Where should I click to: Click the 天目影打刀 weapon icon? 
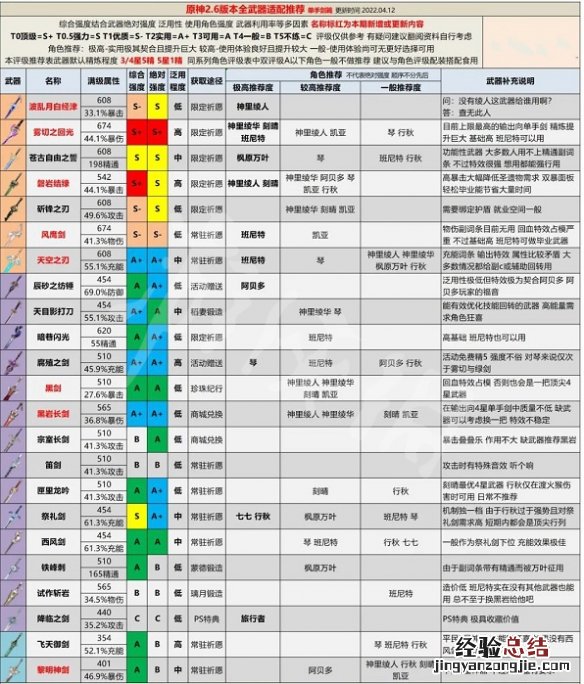13,311
